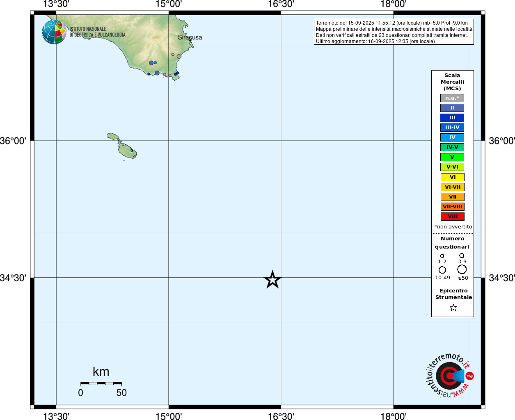515x420 pixels.
Task: Click the INGV globe logo
Action: [x=54, y=32]
